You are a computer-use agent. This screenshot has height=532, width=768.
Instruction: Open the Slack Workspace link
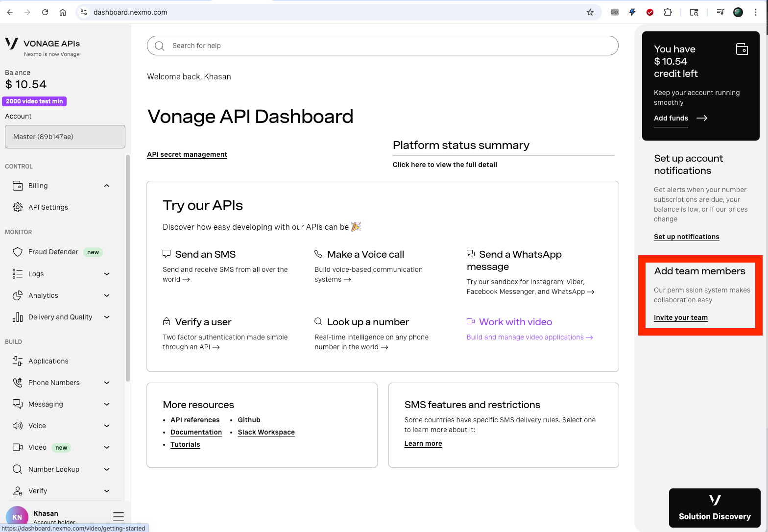266,432
